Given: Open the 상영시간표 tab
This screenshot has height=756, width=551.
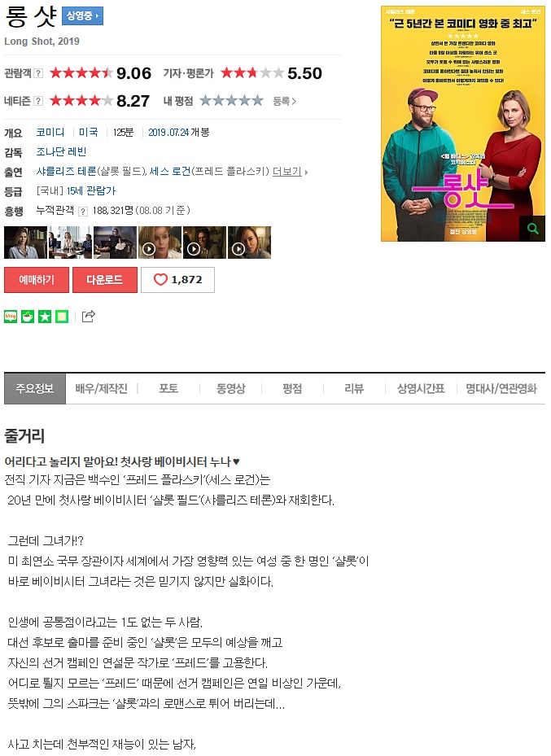Looking at the screenshot, I should [420, 389].
